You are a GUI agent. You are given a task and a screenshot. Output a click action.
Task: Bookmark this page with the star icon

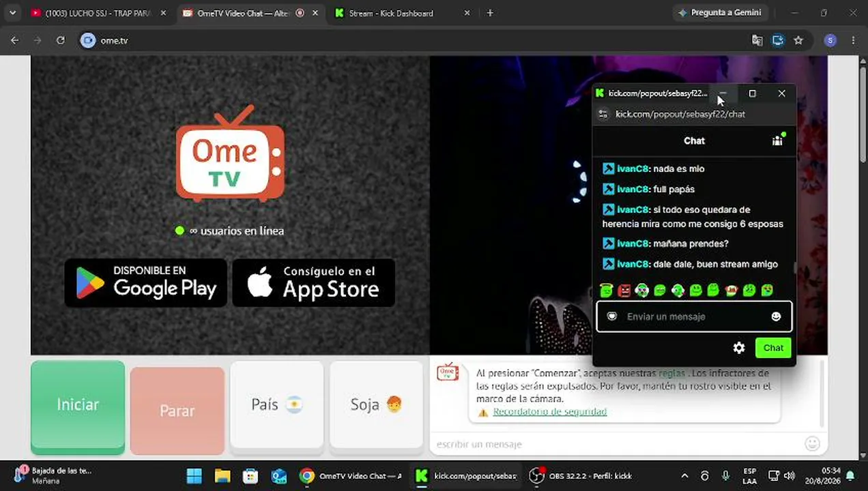point(798,40)
